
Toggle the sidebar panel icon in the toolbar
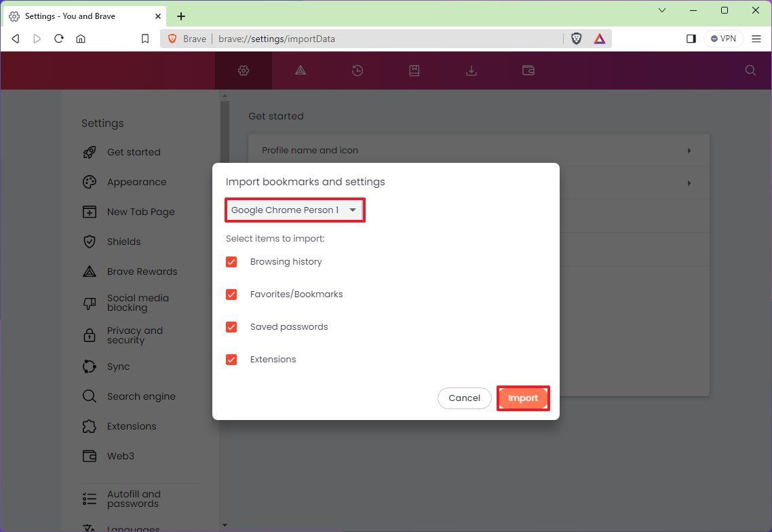[691, 39]
